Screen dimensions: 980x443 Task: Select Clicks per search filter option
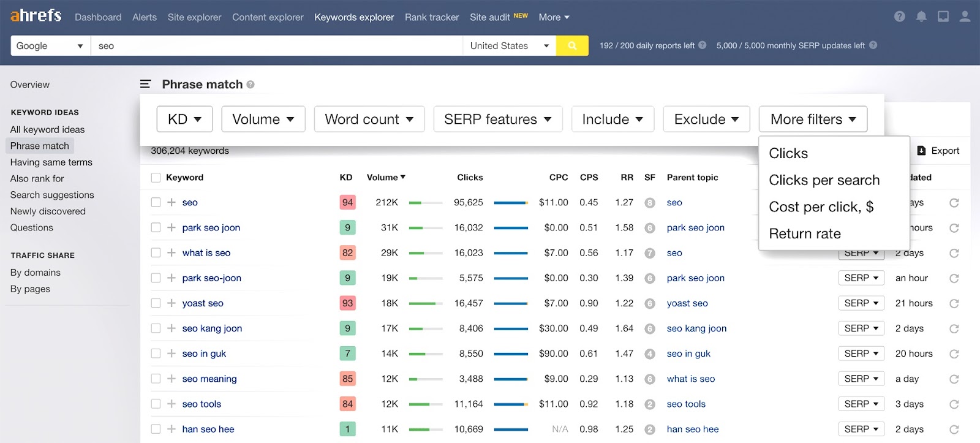pyautogui.click(x=824, y=180)
